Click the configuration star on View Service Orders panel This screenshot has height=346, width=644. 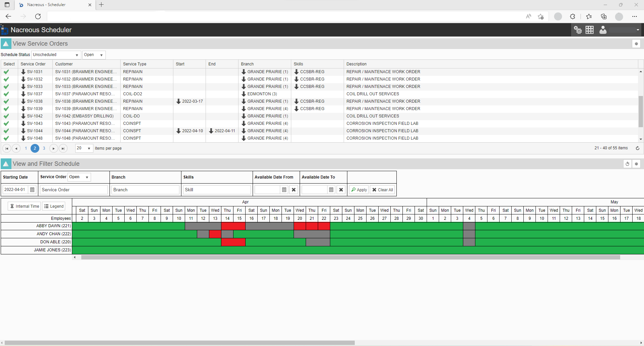[637, 43]
